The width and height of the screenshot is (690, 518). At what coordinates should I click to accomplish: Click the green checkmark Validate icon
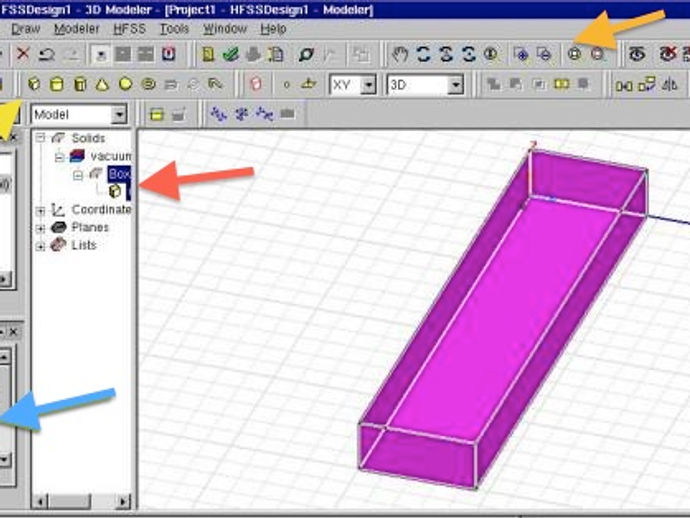point(230,55)
